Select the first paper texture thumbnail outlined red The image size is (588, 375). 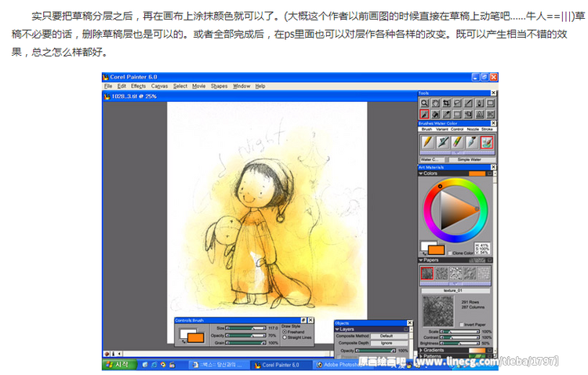point(427,273)
